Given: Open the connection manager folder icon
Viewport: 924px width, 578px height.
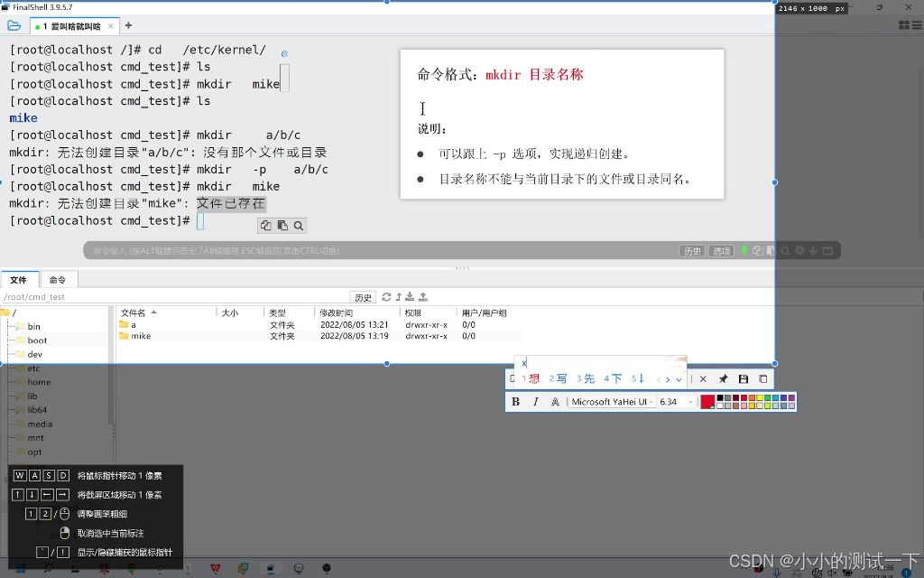Looking at the screenshot, I should [x=13, y=25].
